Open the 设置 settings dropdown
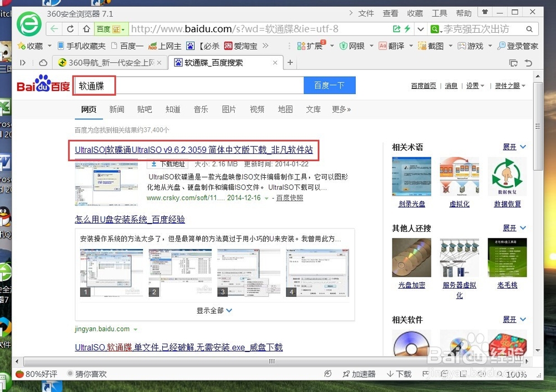The height and width of the screenshot is (392, 556). click(475, 86)
